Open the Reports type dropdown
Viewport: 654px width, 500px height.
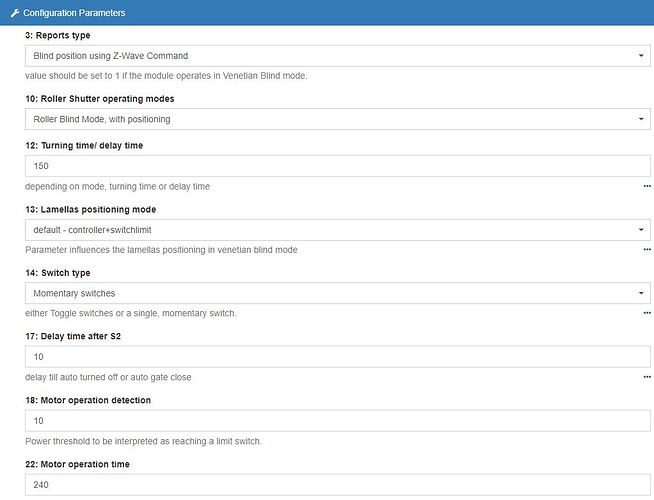point(337,56)
